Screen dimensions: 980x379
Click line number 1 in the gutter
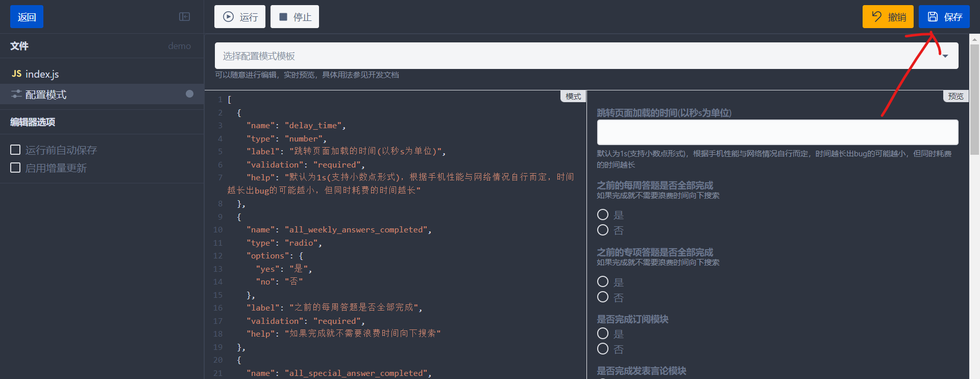click(x=220, y=100)
